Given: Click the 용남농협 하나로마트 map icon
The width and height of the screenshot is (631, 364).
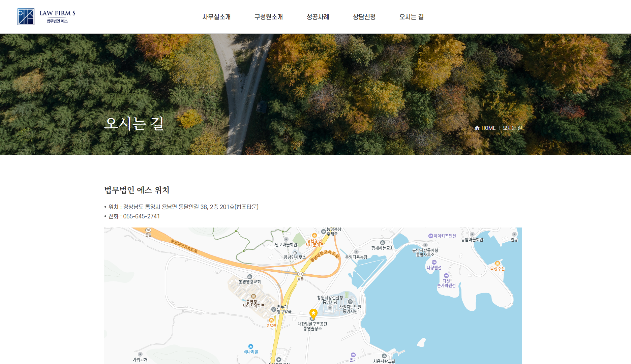Looking at the screenshot, I should point(314,235).
